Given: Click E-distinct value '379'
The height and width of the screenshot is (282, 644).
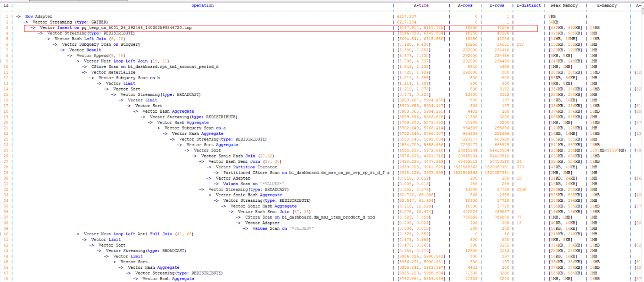Looking at the screenshot, I should coord(520,167).
